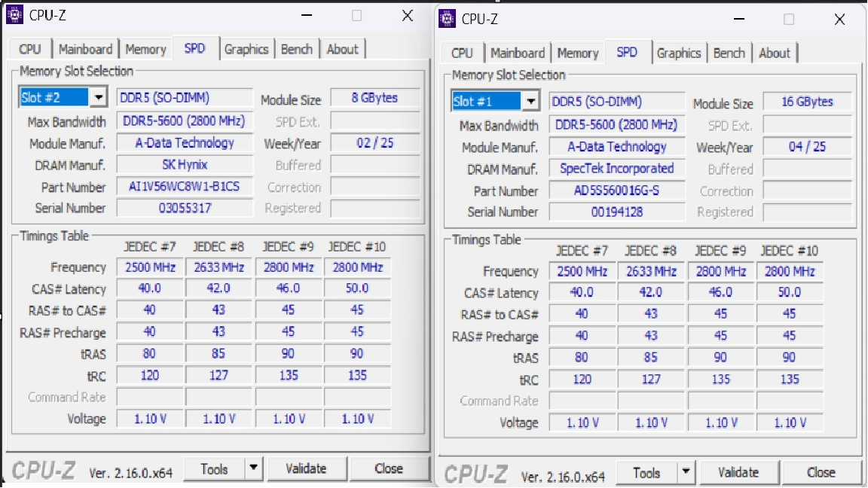Click empty Registered field in right window
The width and height of the screenshot is (868, 488).
coord(807,212)
